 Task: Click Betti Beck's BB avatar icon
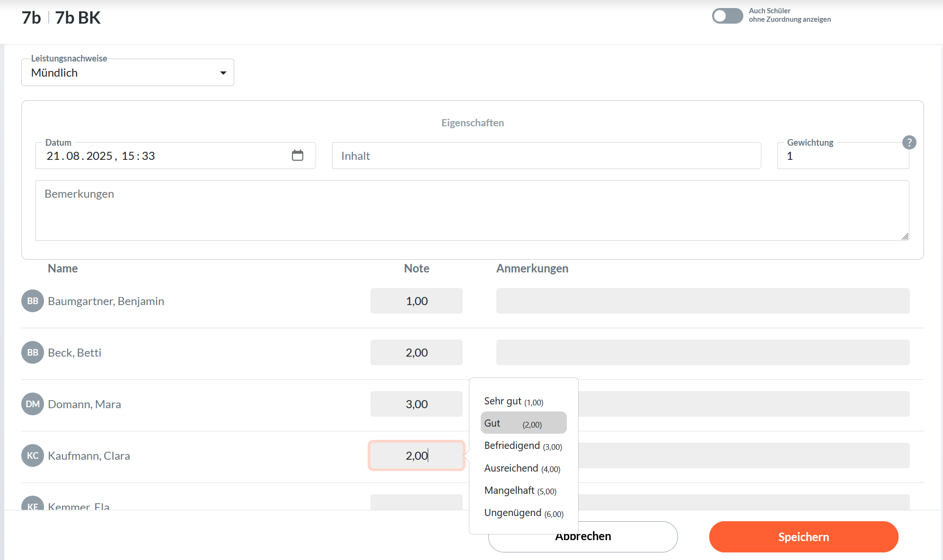pyautogui.click(x=33, y=352)
